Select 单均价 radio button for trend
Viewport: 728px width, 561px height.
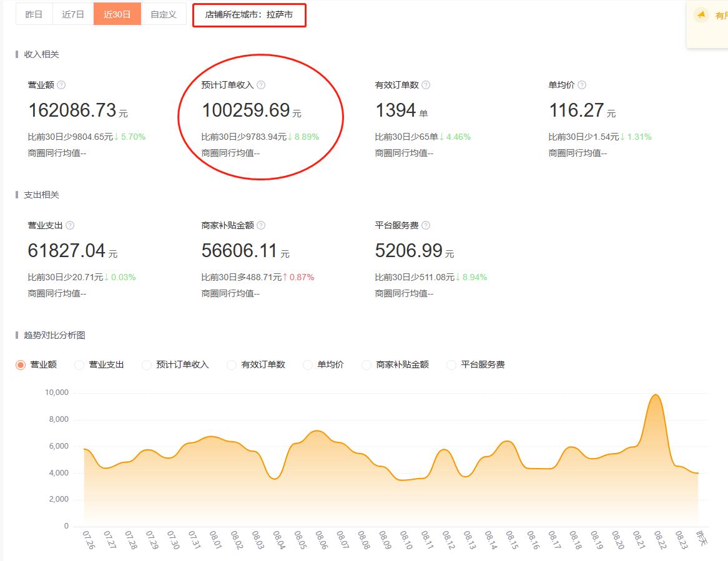click(x=308, y=365)
